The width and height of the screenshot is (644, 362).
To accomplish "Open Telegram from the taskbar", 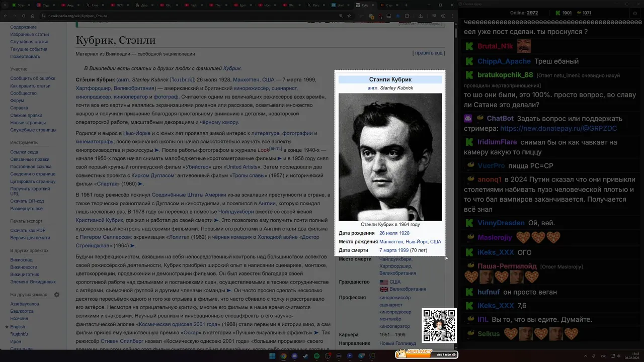I will (x=361, y=356).
